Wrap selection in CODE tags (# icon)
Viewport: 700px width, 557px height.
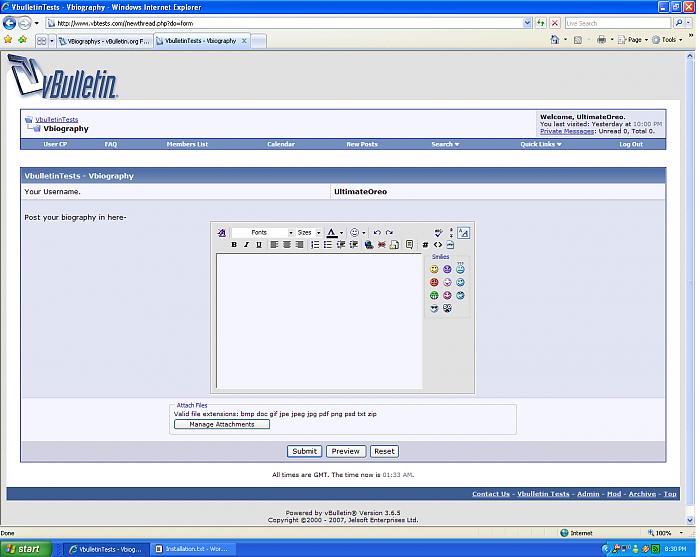(x=425, y=245)
